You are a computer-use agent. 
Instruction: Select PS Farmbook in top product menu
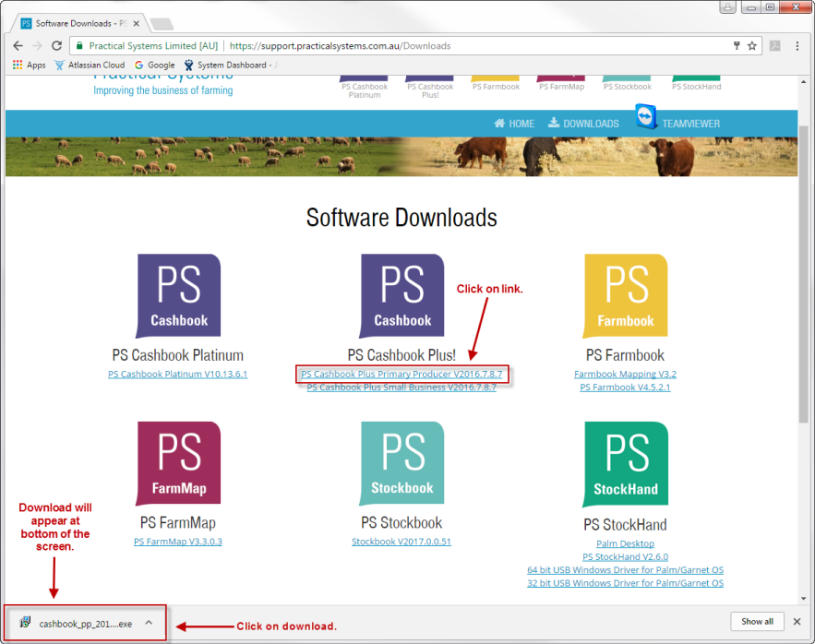[496, 84]
